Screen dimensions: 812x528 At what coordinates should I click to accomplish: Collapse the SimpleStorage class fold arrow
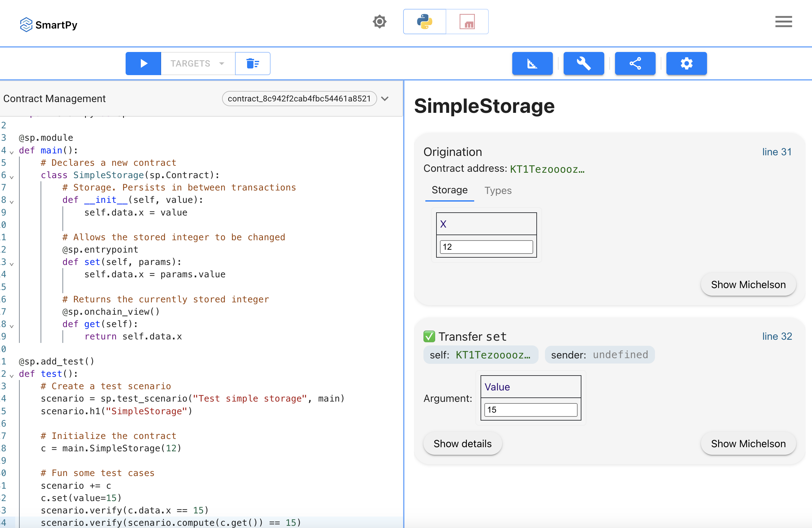click(x=12, y=177)
